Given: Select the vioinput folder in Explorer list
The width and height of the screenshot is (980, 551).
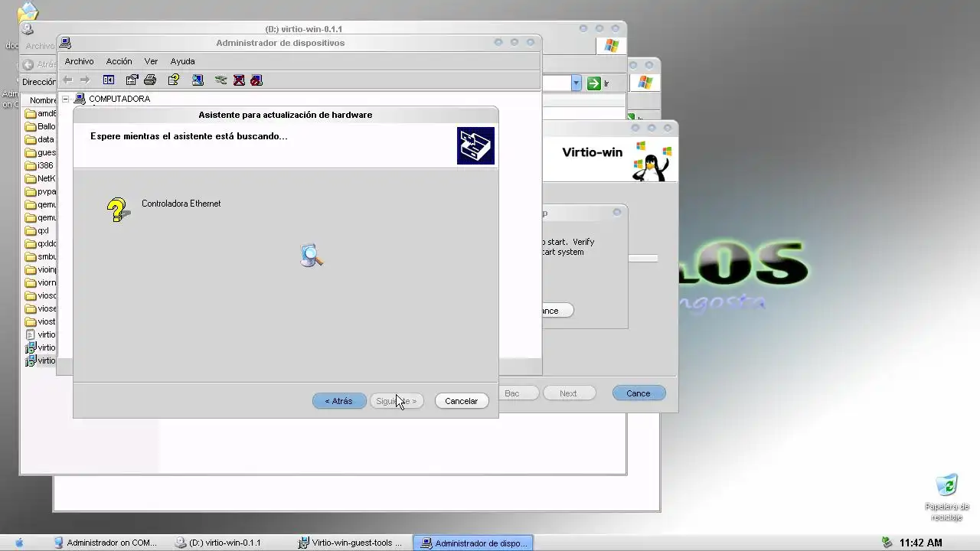Looking at the screenshot, I should 41,269.
